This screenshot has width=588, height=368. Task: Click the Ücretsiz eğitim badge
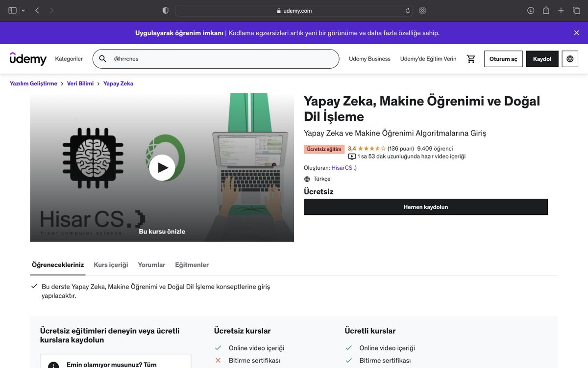(324, 149)
